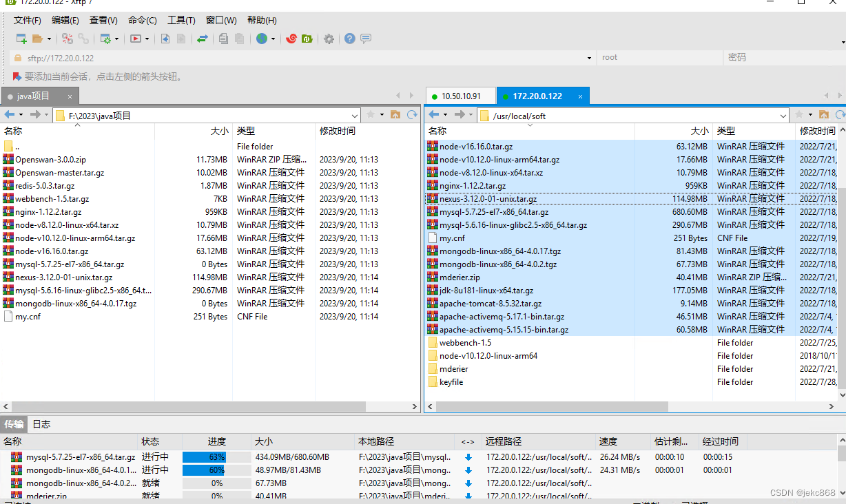Expand the sftp address bar dropdown
The height and width of the screenshot is (504, 846).
click(590, 58)
